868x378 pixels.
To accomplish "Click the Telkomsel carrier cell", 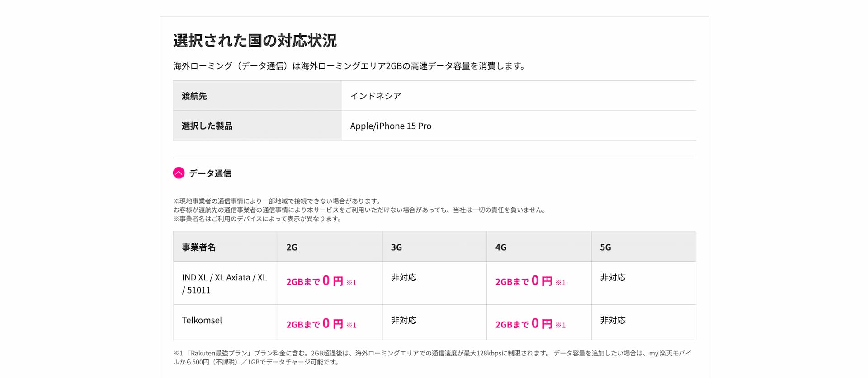I will point(225,322).
